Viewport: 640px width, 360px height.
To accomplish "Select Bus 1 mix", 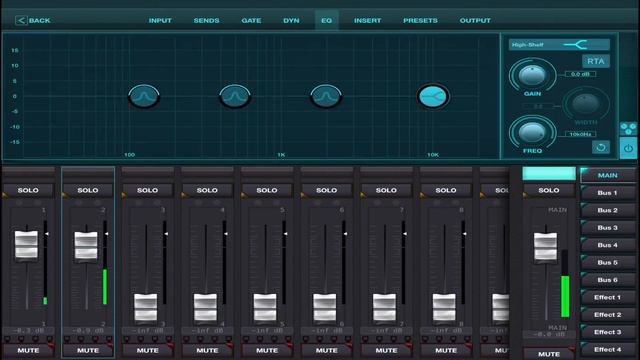I will [x=608, y=193].
